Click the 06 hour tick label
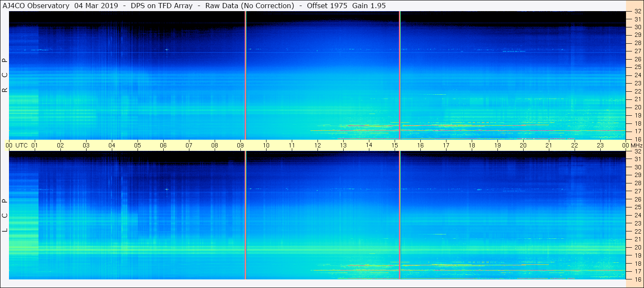Image resolution: width=644 pixels, height=288 pixels. [x=163, y=145]
